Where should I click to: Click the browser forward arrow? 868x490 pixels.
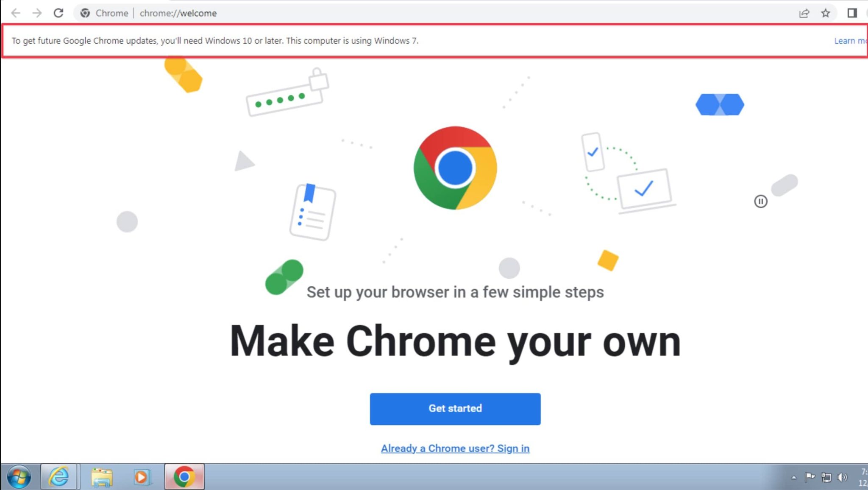(x=37, y=13)
